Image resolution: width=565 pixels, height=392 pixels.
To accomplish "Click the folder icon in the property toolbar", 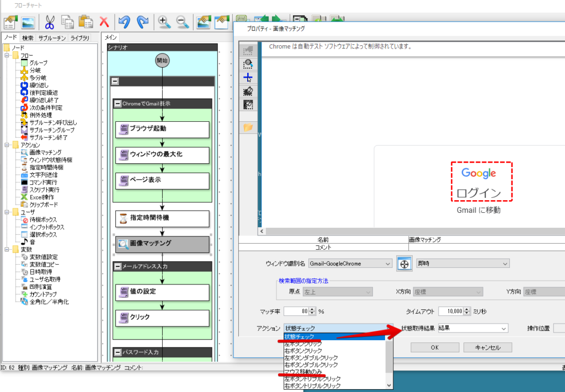I will tap(248, 127).
